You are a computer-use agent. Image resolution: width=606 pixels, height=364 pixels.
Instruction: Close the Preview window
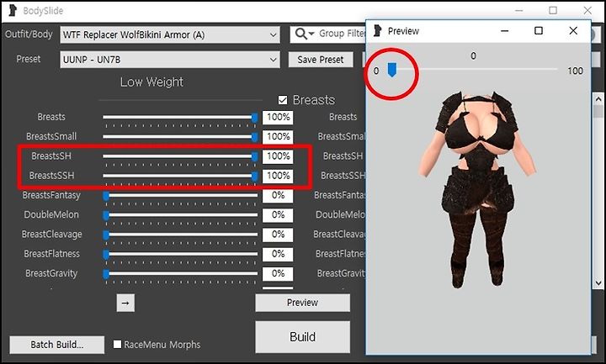point(573,30)
